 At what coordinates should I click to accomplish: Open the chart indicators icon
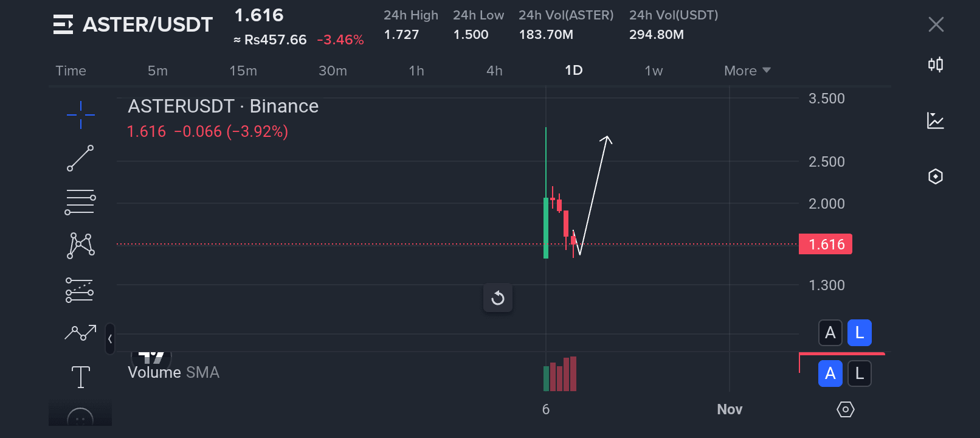pyautogui.click(x=936, y=120)
